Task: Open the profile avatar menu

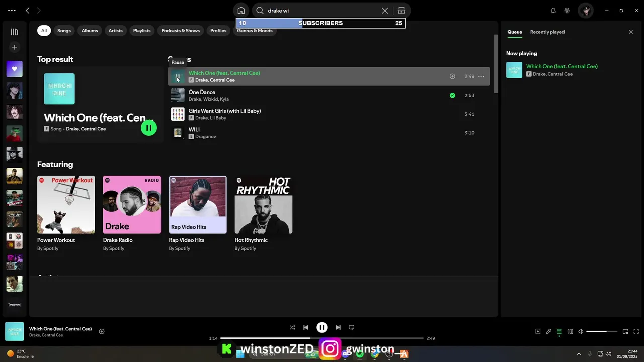Action: coord(586,10)
